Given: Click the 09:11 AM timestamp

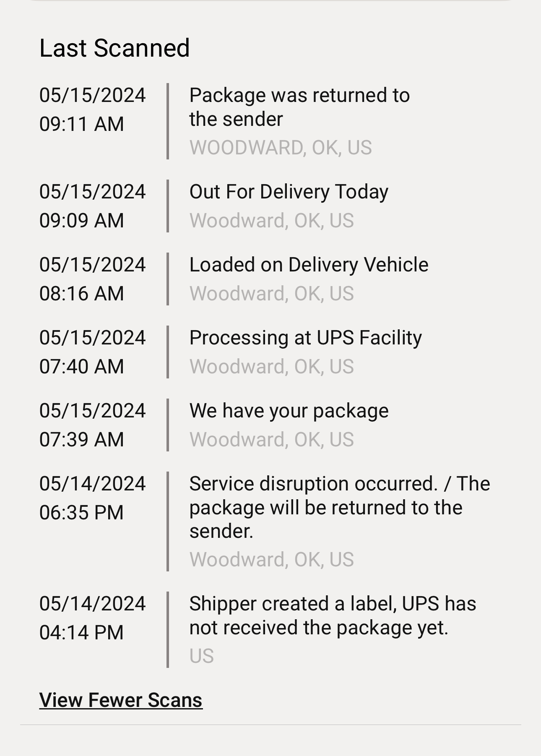Looking at the screenshot, I should (x=82, y=124).
